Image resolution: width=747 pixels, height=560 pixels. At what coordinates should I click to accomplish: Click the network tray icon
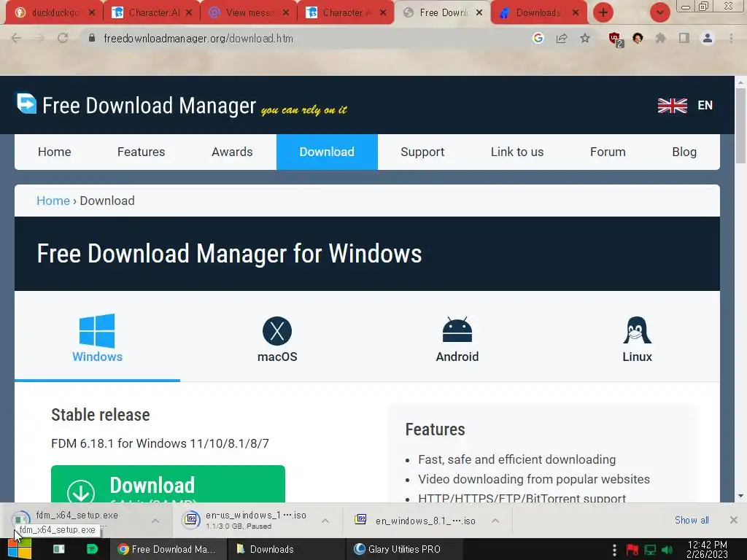click(650, 550)
